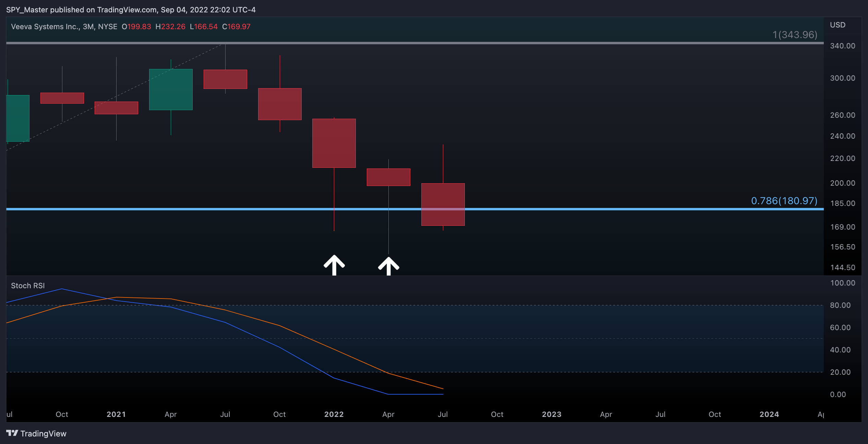
Task: Select the 1(343.96) Fibonacci level label
Action: click(x=795, y=35)
